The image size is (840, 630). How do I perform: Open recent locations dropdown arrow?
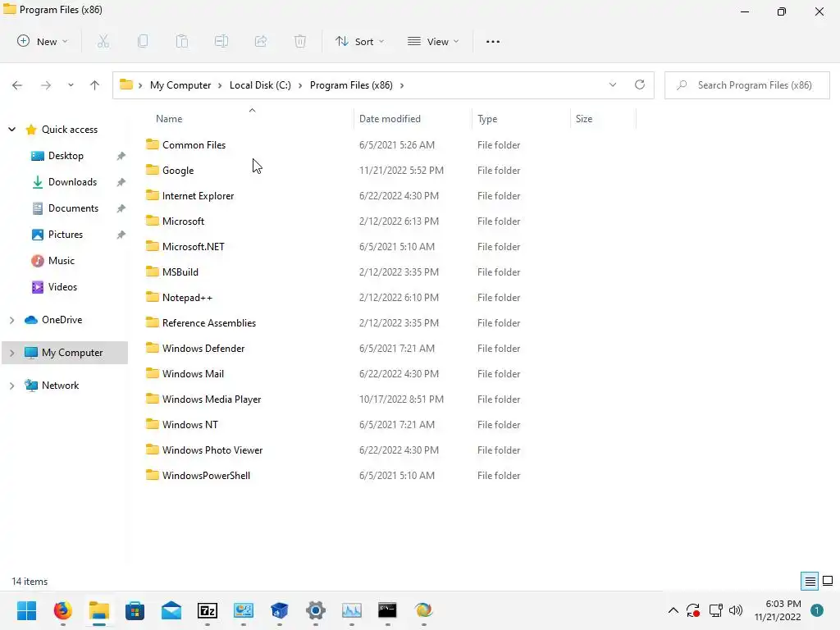point(71,85)
